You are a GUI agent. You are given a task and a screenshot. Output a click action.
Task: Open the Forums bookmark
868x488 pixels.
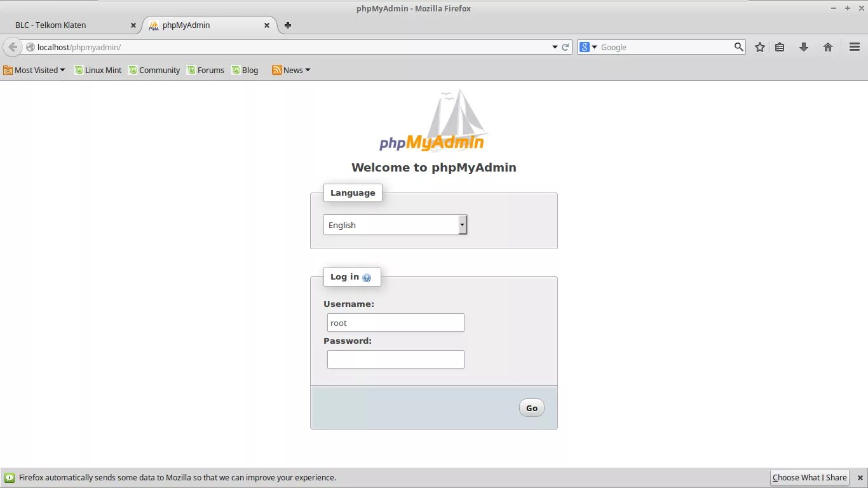pos(205,70)
